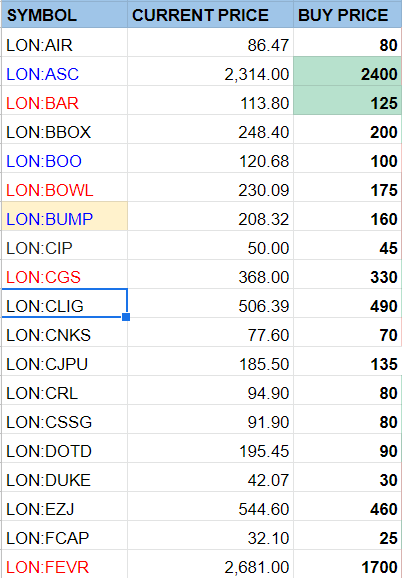This screenshot has width=402, height=578.
Task: Select green-shaded buy price 2400
Action: tap(347, 72)
